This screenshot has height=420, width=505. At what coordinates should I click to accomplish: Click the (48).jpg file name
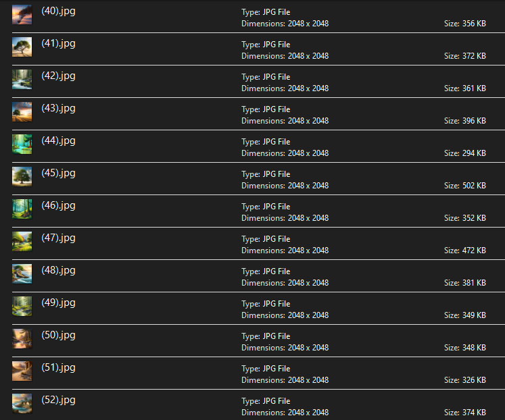58,270
